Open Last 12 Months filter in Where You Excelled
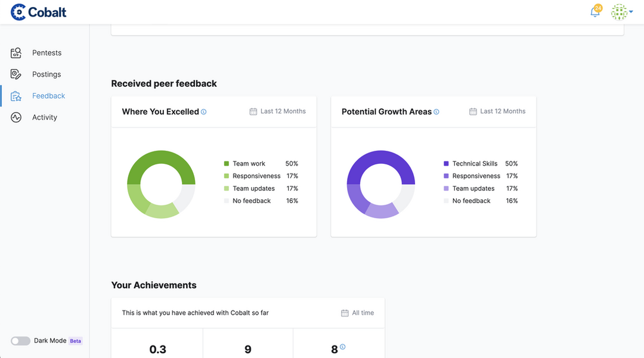Image resolution: width=644 pixels, height=358 pixels. pyautogui.click(x=277, y=111)
